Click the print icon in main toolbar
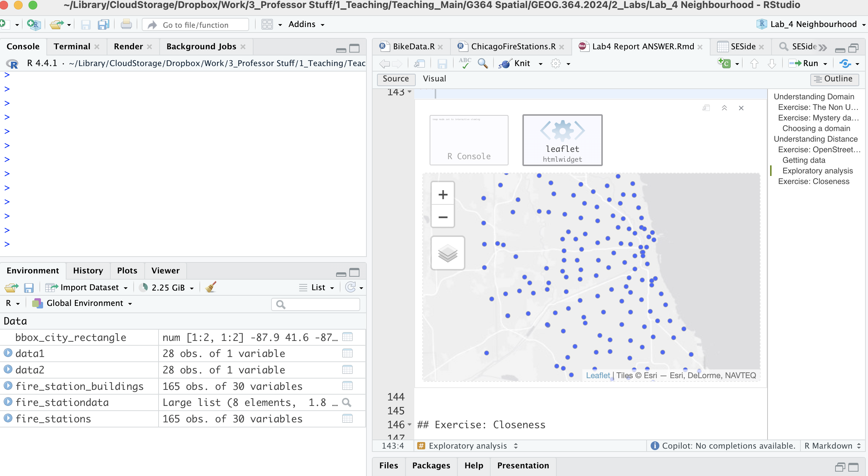This screenshot has width=868, height=476. point(126,25)
